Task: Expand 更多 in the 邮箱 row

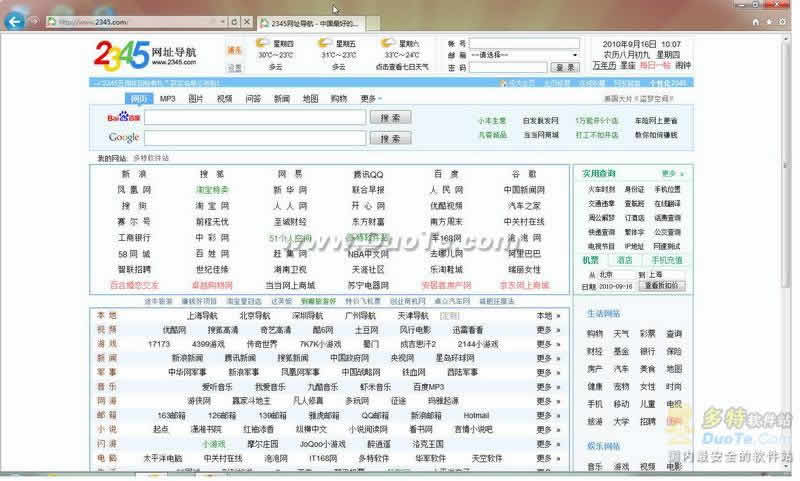Action: (x=548, y=416)
